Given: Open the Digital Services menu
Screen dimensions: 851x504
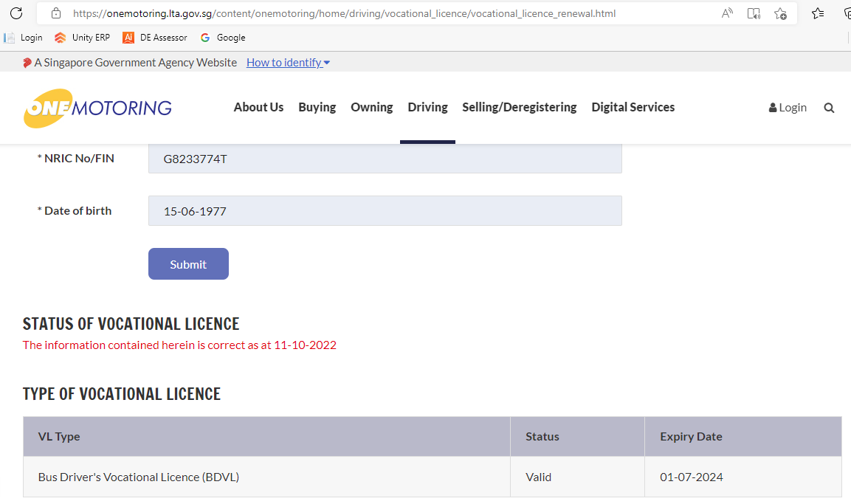Looking at the screenshot, I should click(x=633, y=107).
